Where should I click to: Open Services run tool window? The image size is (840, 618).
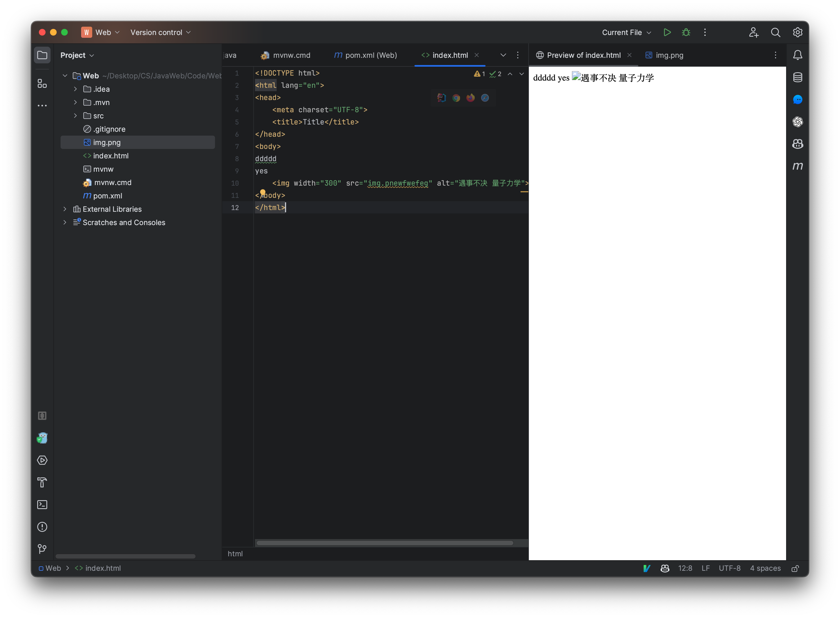pos(42,460)
